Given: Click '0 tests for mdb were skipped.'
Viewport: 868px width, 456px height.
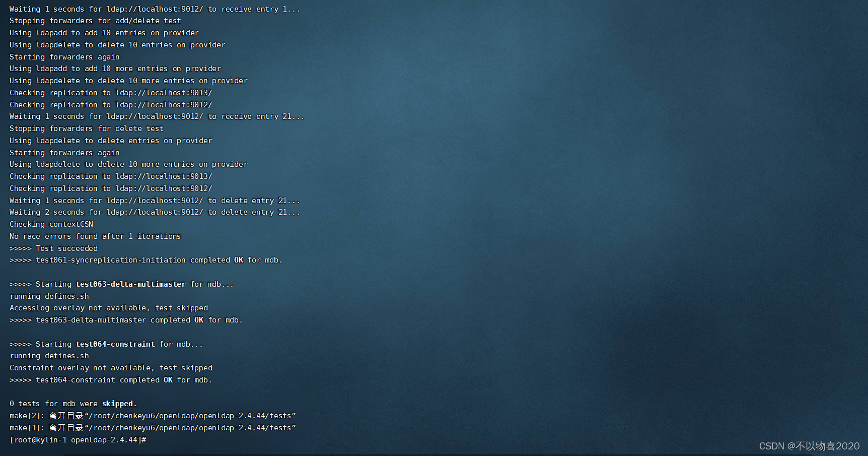Looking at the screenshot, I should 73,404.
